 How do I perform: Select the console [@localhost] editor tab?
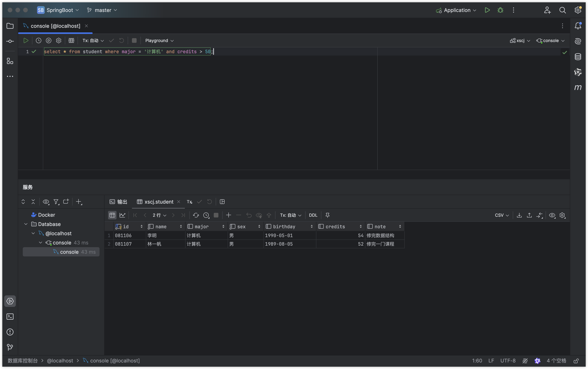(55, 26)
